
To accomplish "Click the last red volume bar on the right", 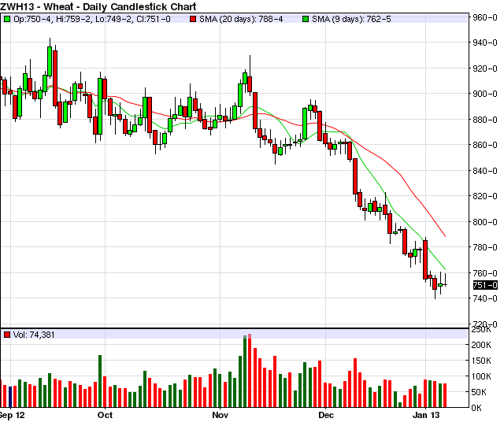I will pos(445,395).
